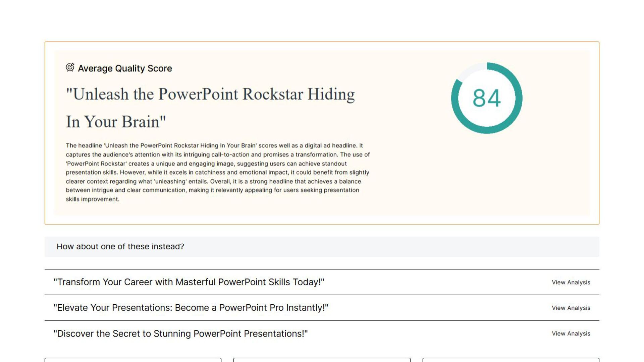Click the score number 84

pyautogui.click(x=486, y=98)
